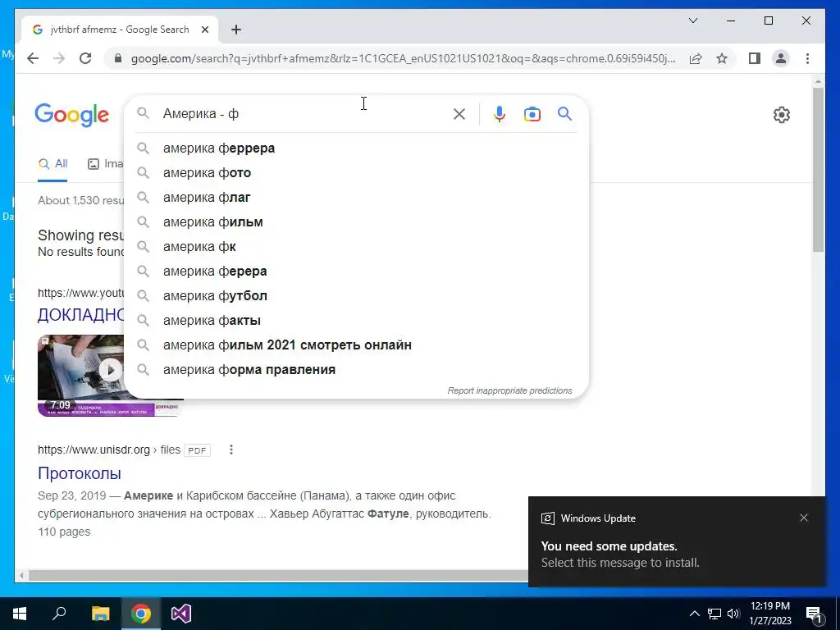The width and height of the screenshot is (840, 630).
Task: Select suggestion "америка флаг"
Action: point(356,197)
